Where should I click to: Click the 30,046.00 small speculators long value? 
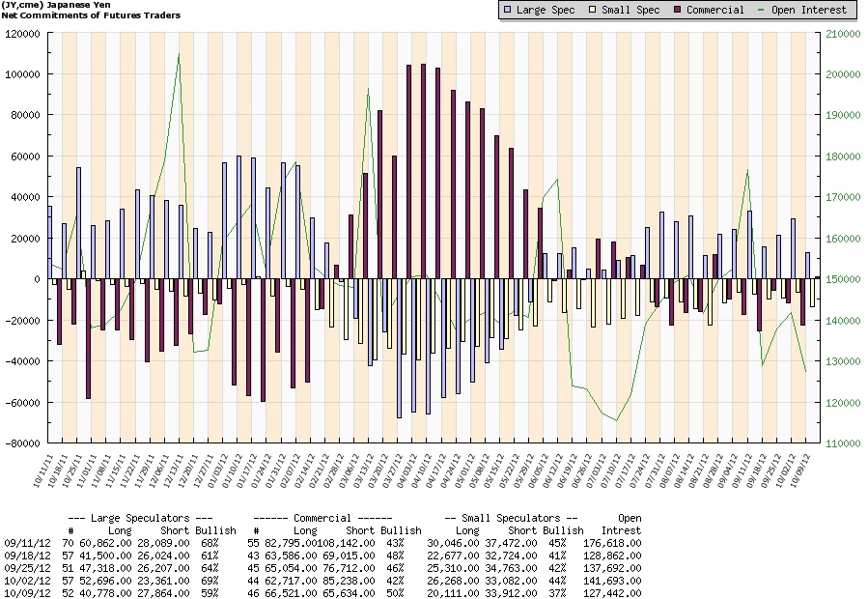pos(453,543)
